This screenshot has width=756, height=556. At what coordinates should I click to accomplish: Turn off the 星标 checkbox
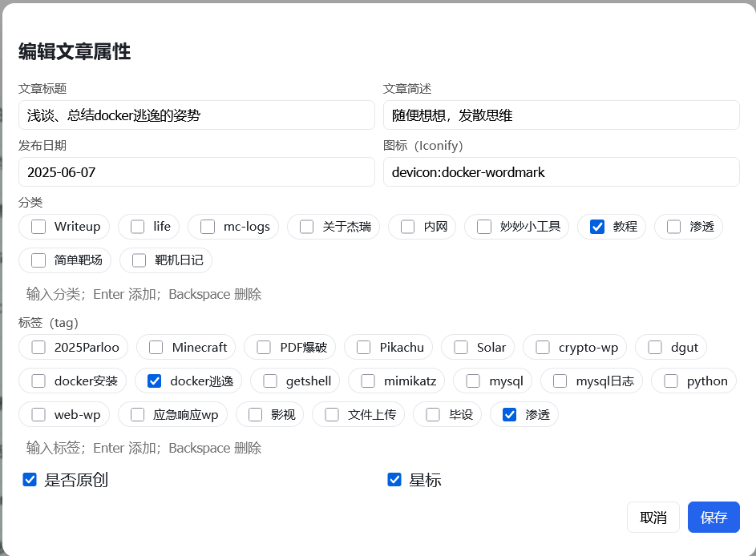[x=394, y=479]
